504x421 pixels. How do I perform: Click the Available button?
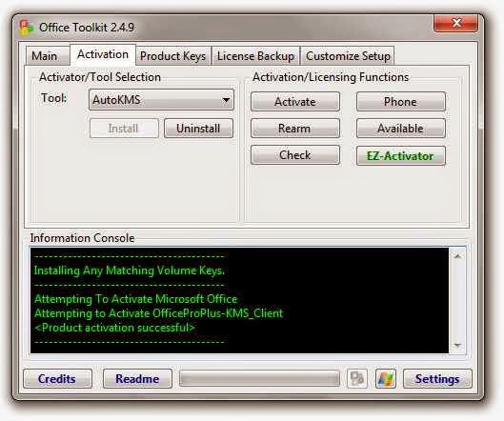click(x=401, y=129)
